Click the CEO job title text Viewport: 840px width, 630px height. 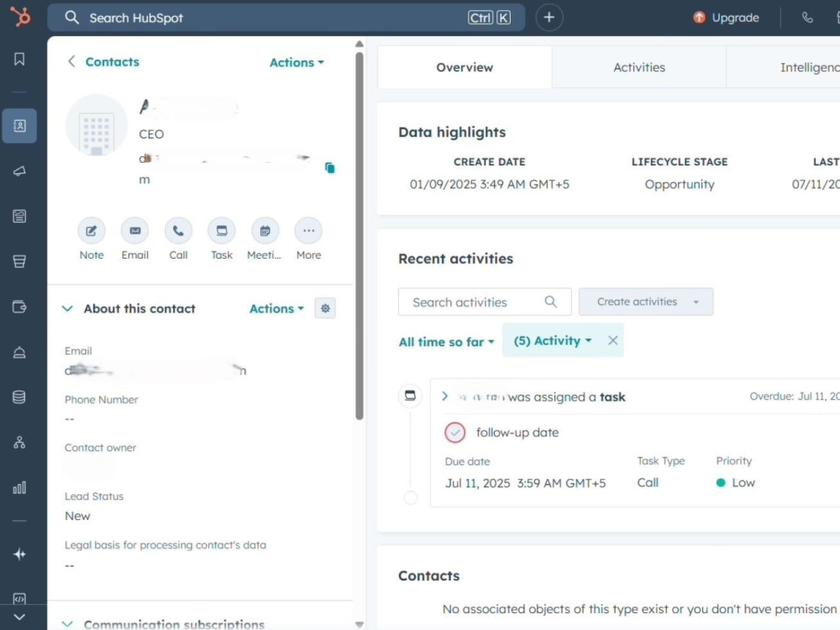pyautogui.click(x=151, y=134)
